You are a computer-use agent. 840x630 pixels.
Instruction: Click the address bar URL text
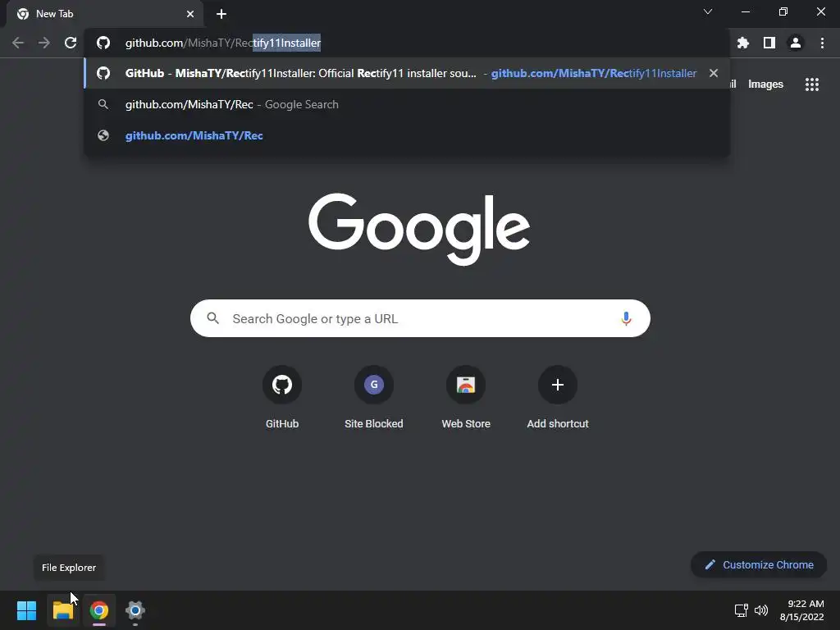click(223, 43)
